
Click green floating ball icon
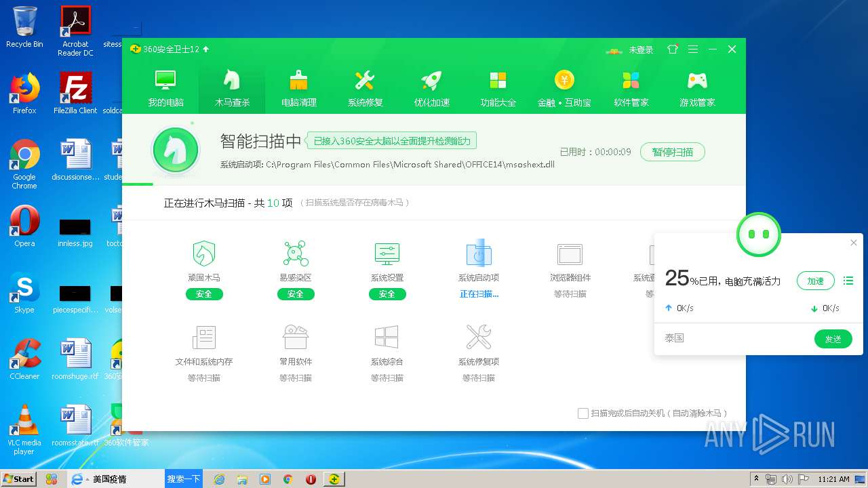[759, 235]
